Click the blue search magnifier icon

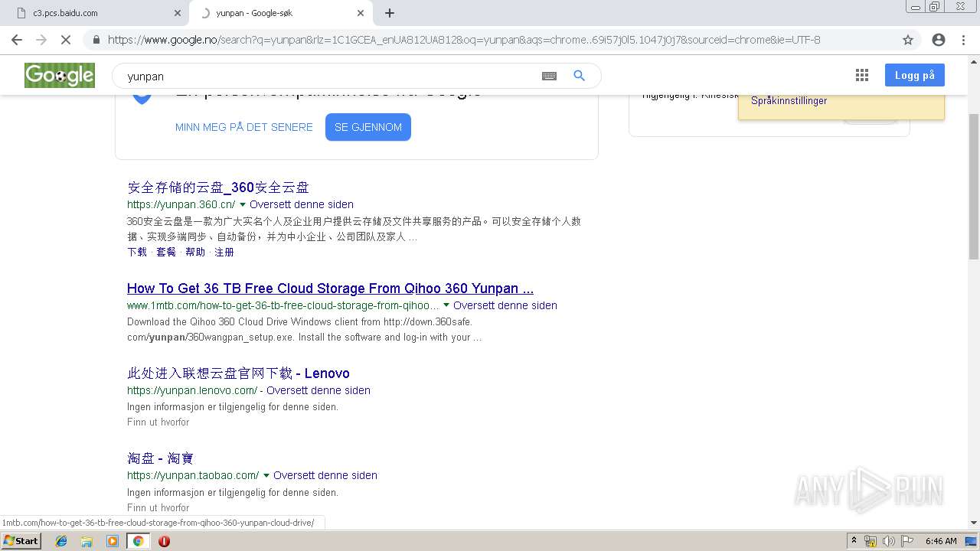(x=580, y=76)
